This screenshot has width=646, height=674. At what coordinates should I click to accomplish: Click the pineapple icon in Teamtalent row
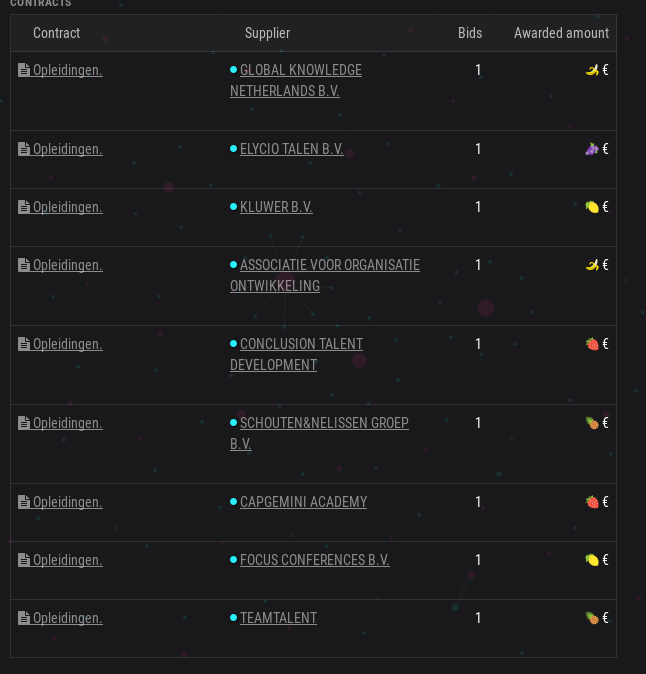click(x=592, y=618)
